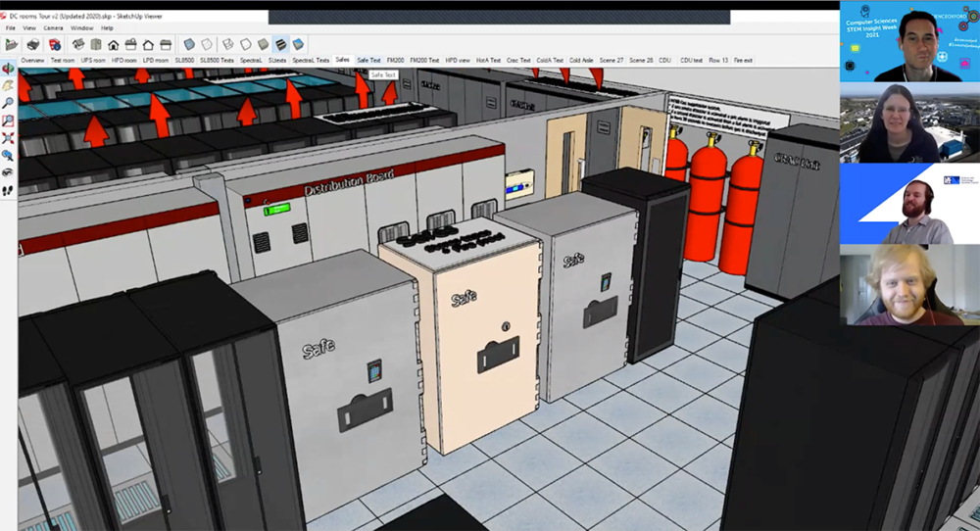
Task: Switch to the ColdA Text scene tab
Action: click(550, 61)
